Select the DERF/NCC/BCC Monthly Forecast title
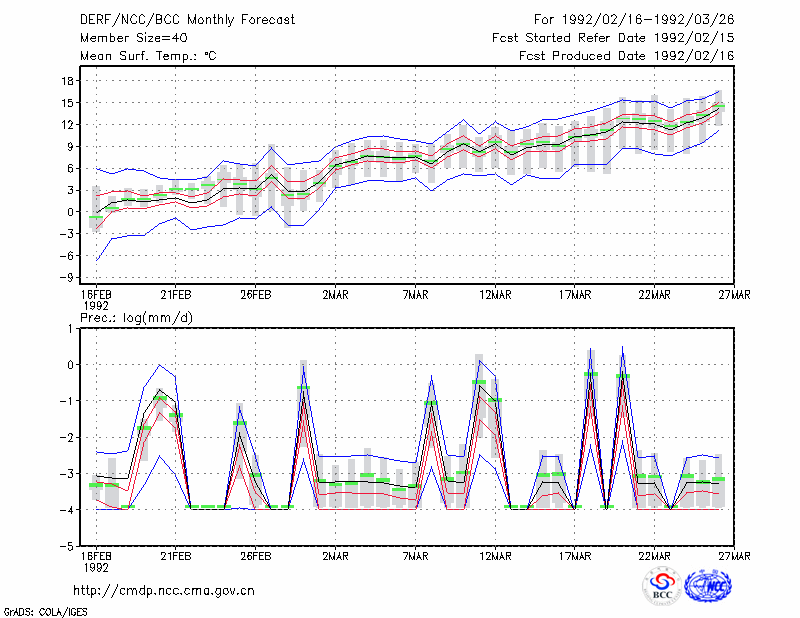This screenshot has height=618, width=800. click(x=187, y=20)
